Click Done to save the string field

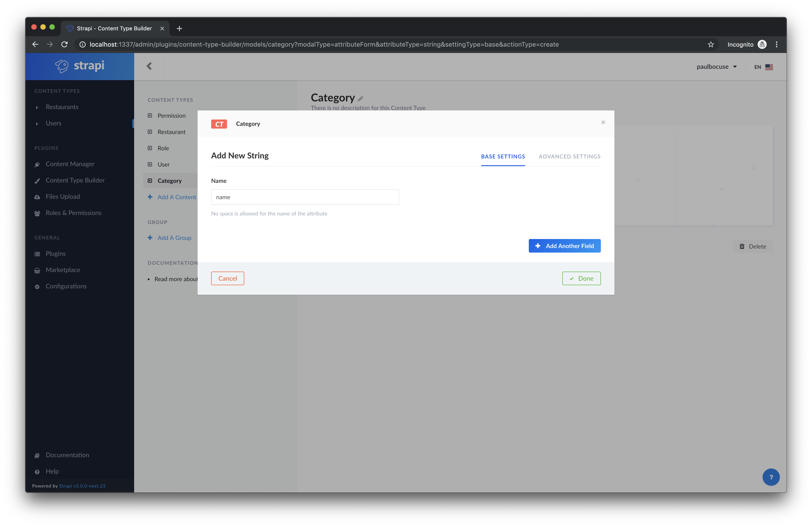[x=581, y=278]
